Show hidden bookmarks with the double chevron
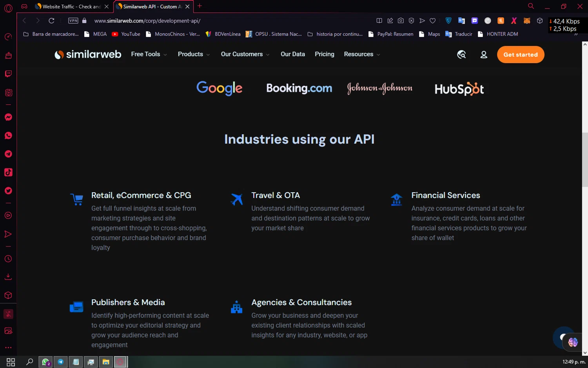 pyautogui.click(x=576, y=34)
